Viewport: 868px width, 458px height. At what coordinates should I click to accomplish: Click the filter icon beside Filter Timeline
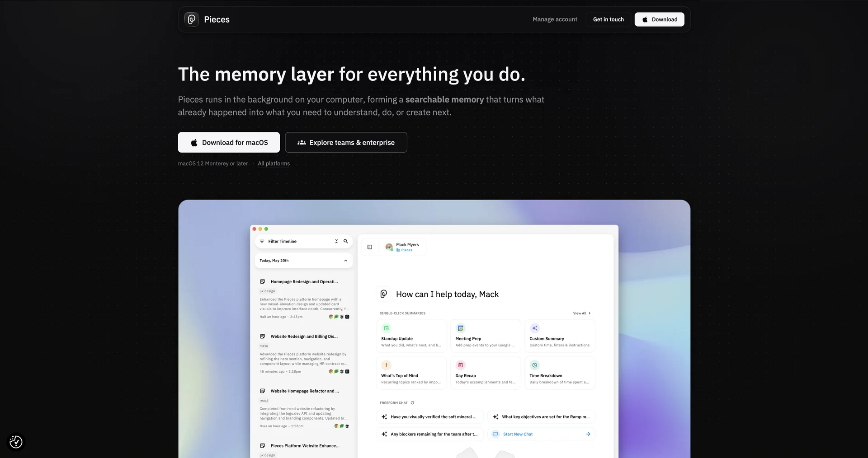[x=262, y=241]
